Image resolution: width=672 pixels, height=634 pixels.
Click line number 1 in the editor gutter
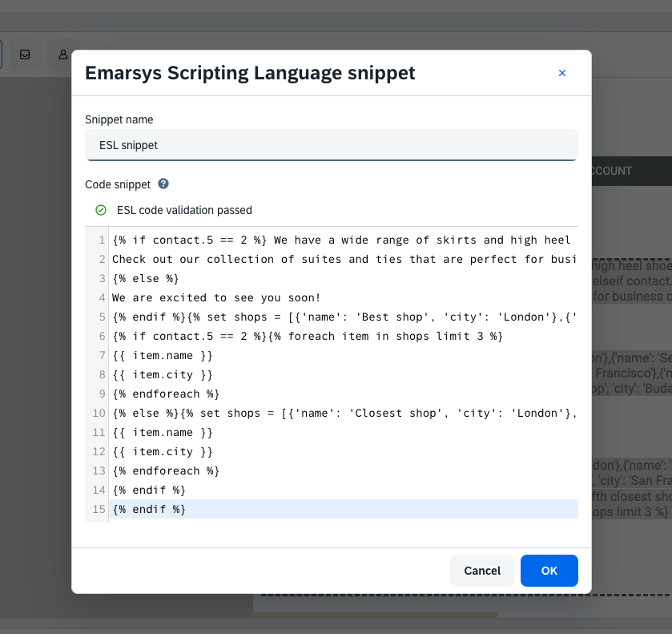102,240
